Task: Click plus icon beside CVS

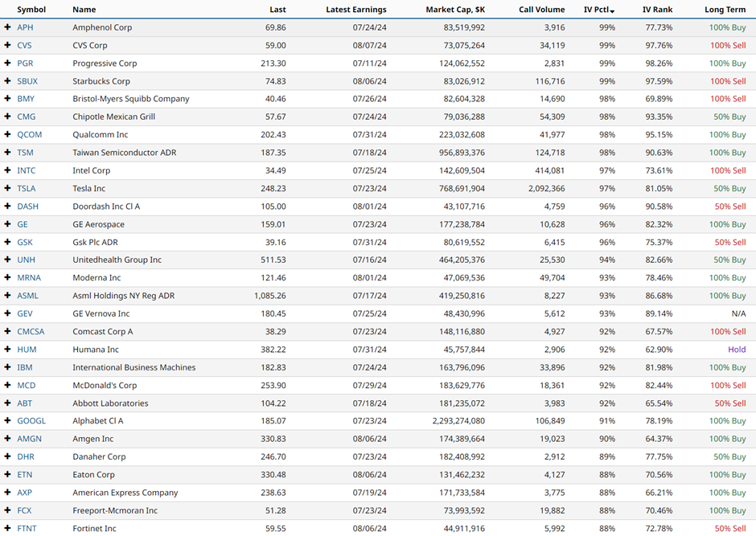Action: [8, 46]
